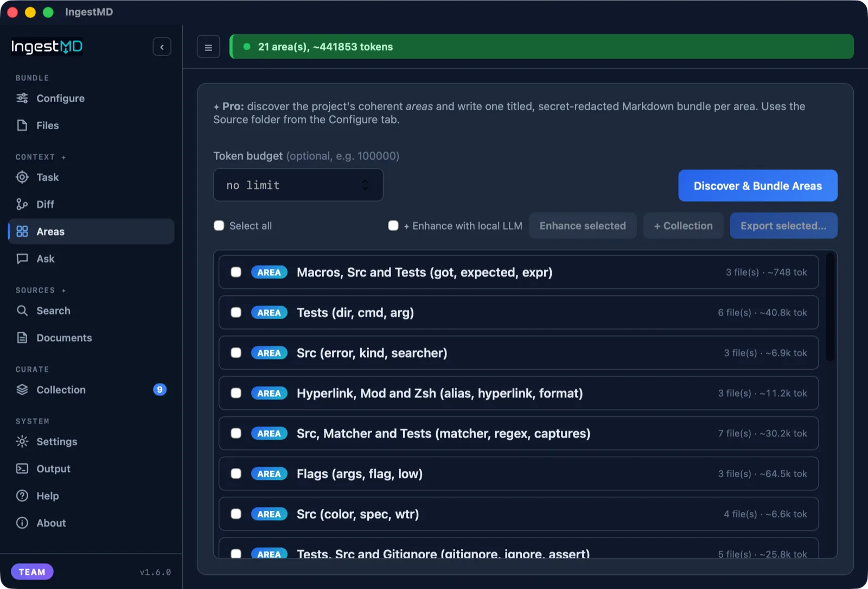Screen dimensions: 868x589
Task: Click the Collection layers icon
Action: pyautogui.click(x=22, y=390)
